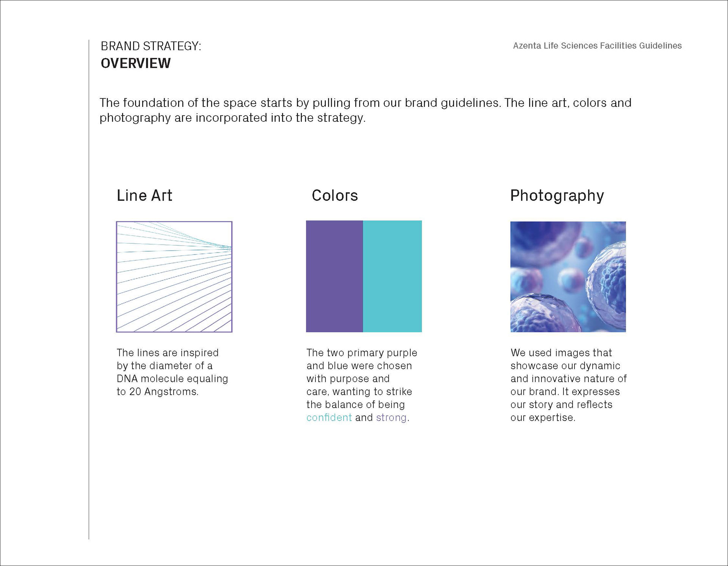Viewport: 728px width, 566px height.
Task: Click the purple word strong
Action: tap(391, 418)
